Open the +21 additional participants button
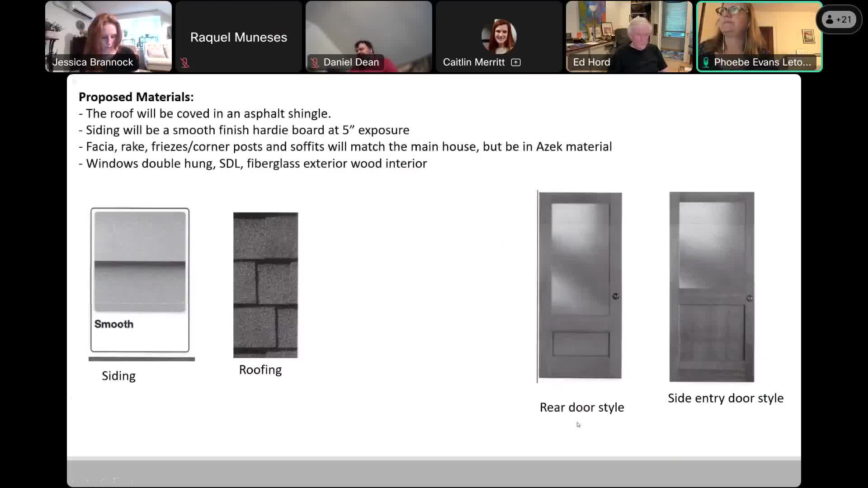Image resolution: width=868 pixels, height=488 pixels. coord(839,19)
